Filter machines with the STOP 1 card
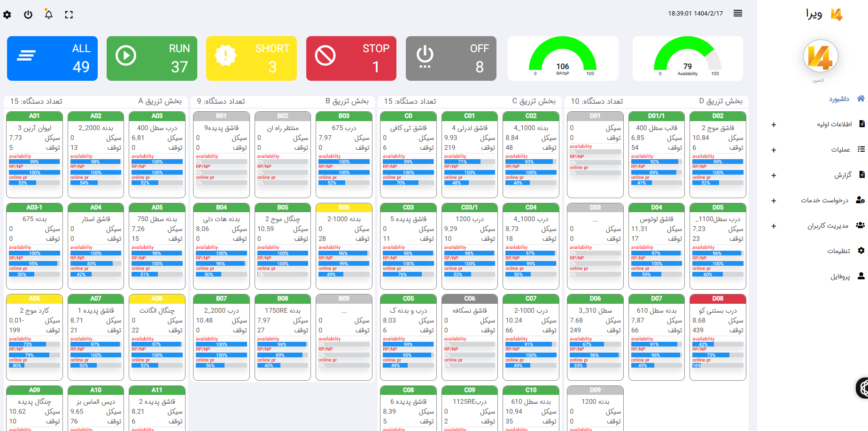Screen dimensions: 868x431 (351, 58)
